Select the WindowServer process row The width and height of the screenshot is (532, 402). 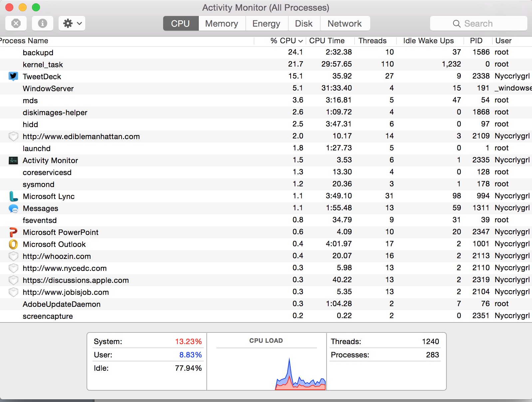[266, 89]
